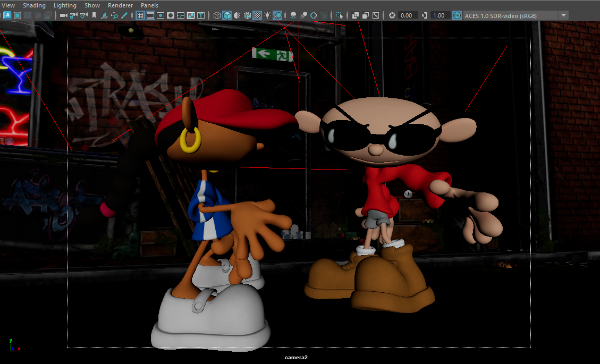Enable Wireframe on Shaded cube icon
Image resolution: width=600 pixels, height=364 pixels.
pos(247,15)
